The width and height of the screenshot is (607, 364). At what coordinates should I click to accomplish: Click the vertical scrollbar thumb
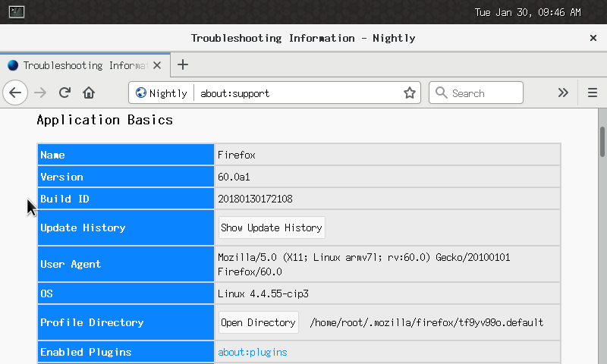(602, 142)
